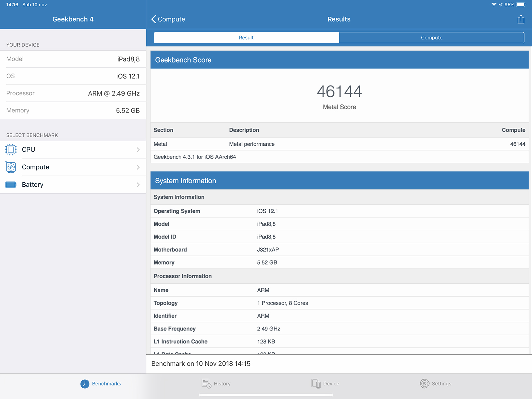Screen dimensions: 532x399
Task: Tap the Battery icon in benchmark list
Action: [x=11, y=185]
